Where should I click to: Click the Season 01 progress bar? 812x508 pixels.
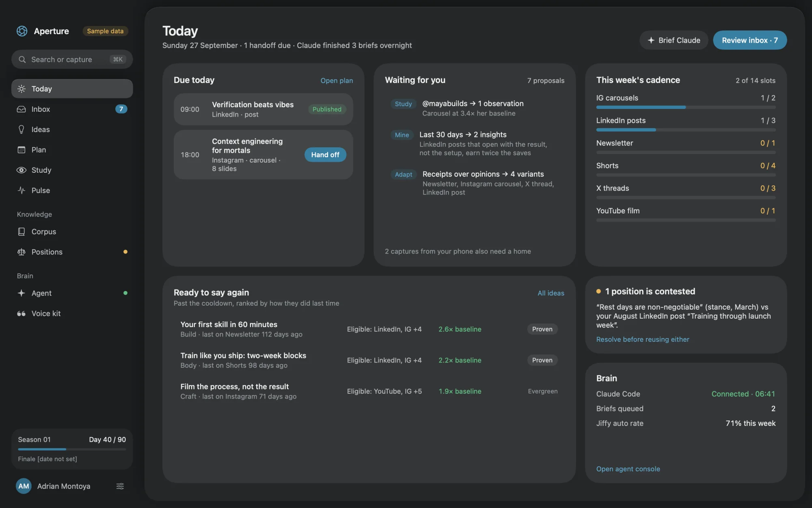(72, 449)
